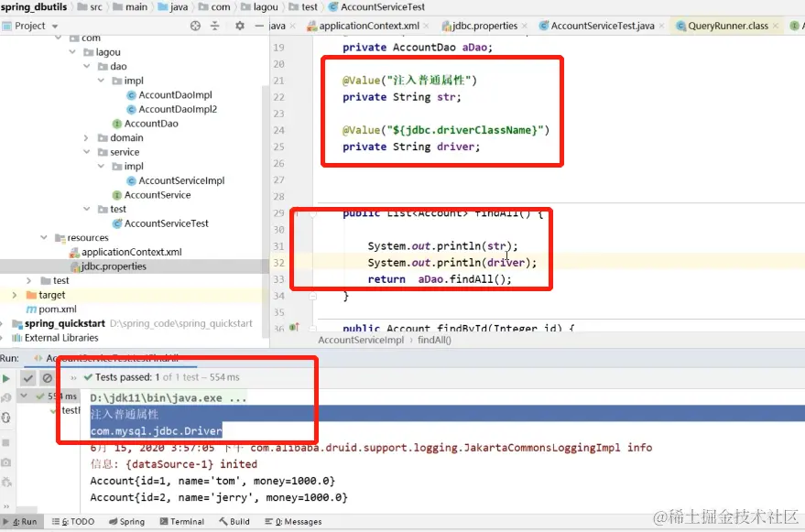
Task: Collapse the lagou package node
Action: [x=72, y=52]
